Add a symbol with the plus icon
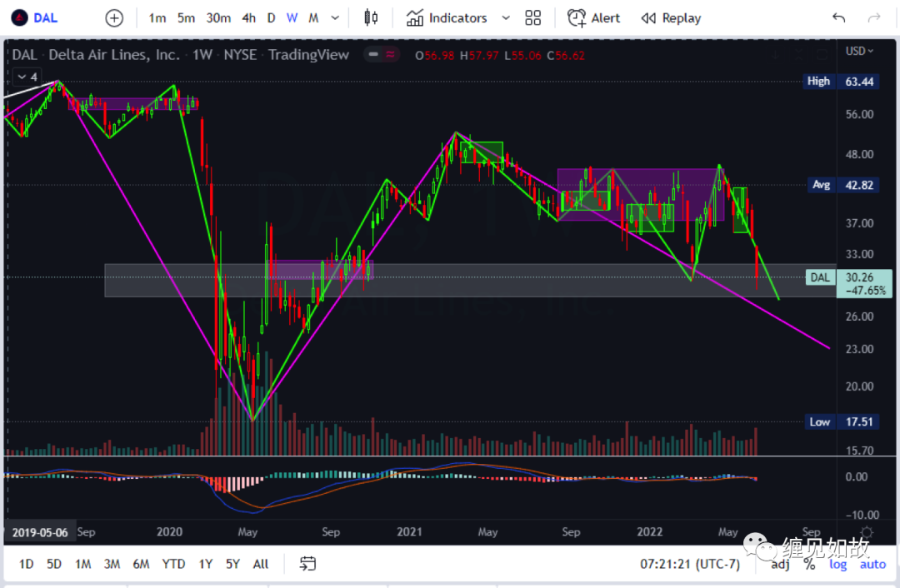900x588 pixels. tap(114, 18)
